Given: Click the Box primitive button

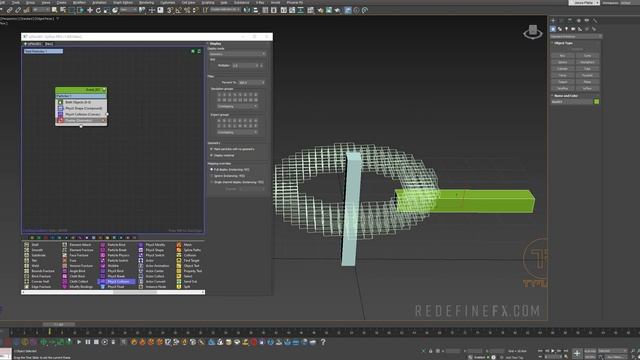Looking at the screenshot, I should coord(562,56).
